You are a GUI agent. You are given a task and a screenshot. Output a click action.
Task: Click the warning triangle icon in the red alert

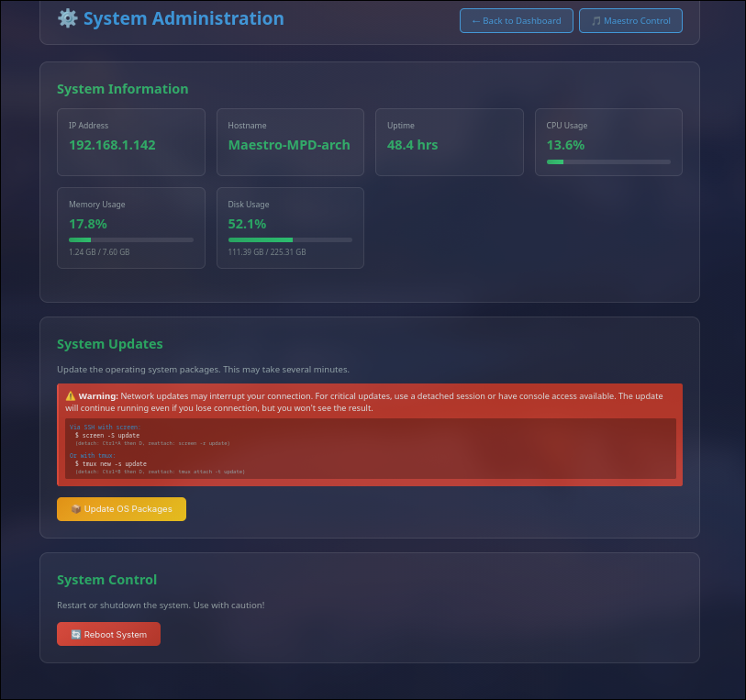[x=71, y=396]
